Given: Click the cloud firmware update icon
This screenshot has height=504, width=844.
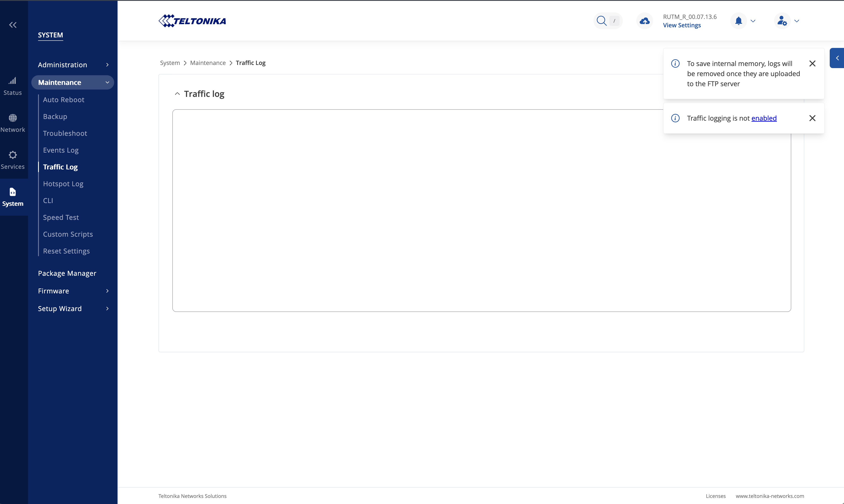Looking at the screenshot, I should (644, 21).
